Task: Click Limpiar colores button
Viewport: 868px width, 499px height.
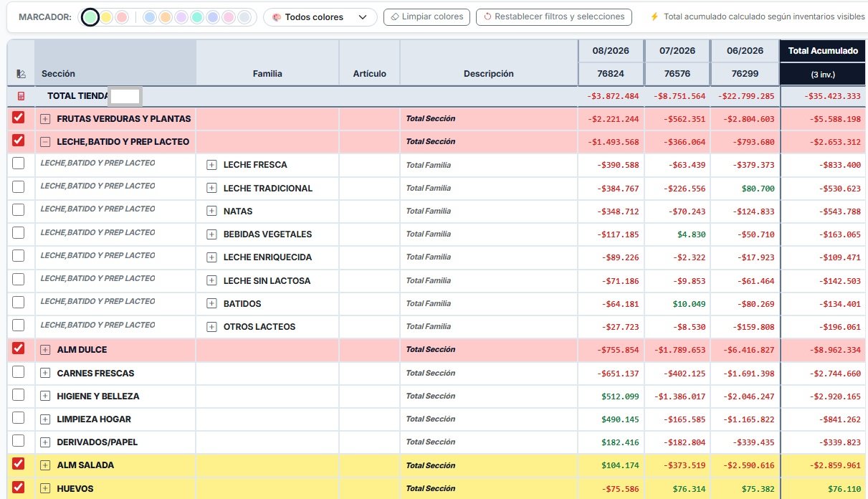Action: (x=427, y=16)
